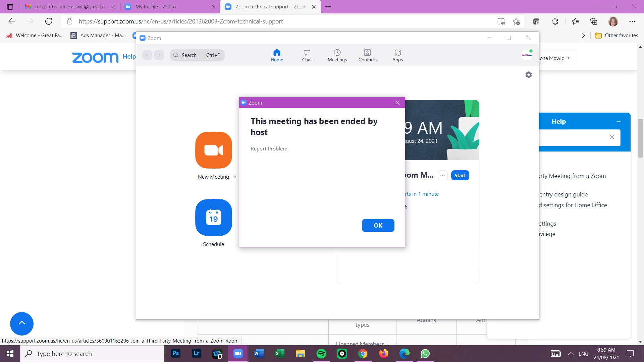Switch to the Meetings tab
644x362 pixels.
pyautogui.click(x=337, y=55)
